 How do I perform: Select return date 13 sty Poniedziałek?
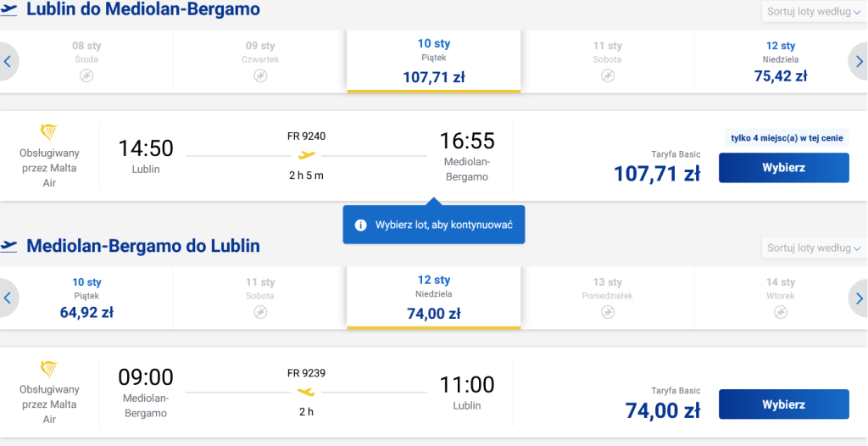(x=607, y=298)
